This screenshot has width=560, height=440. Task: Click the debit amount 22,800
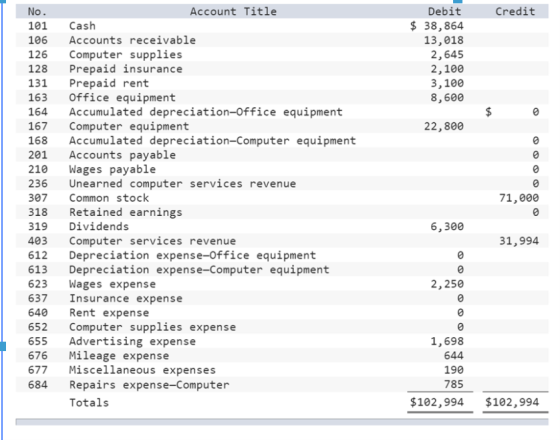(x=444, y=126)
